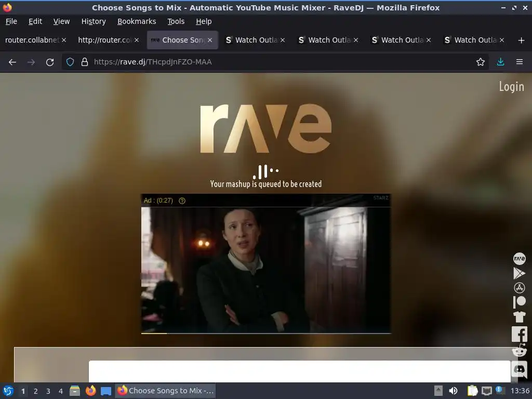
Task: Switch to workspace 2 in taskbar
Action: tap(36, 391)
